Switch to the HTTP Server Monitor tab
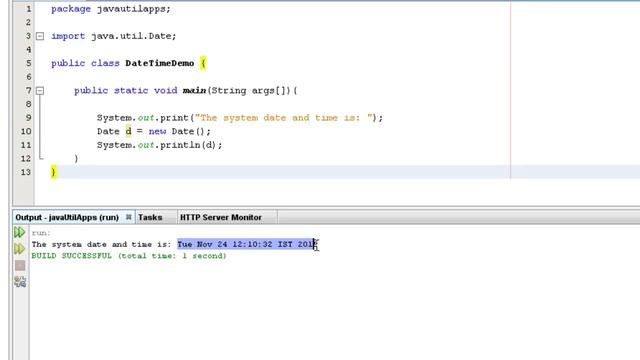640x360 pixels. [221, 217]
